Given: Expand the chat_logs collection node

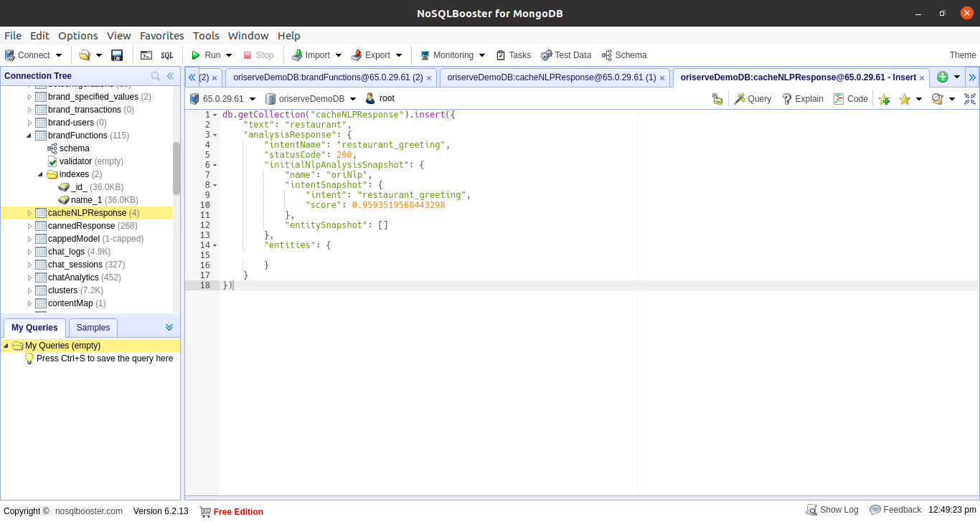Looking at the screenshot, I should (x=29, y=252).
